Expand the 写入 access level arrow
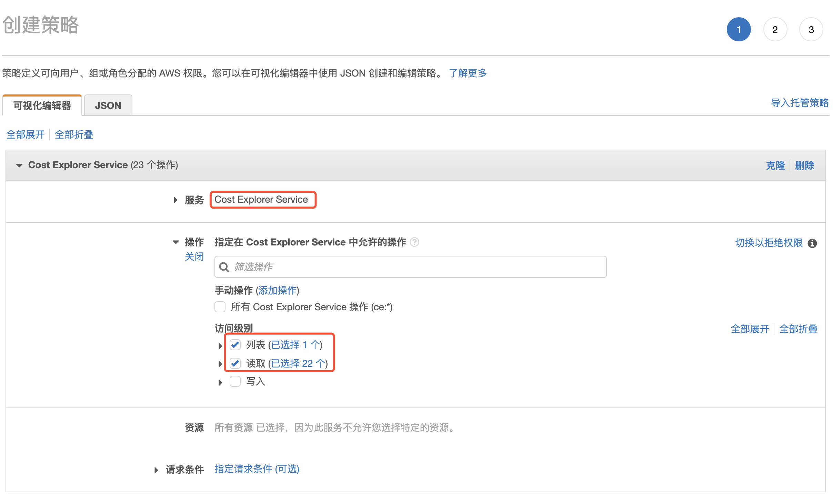Image resolution: width=833 pixels, height=504 pixels. [220, 383]
